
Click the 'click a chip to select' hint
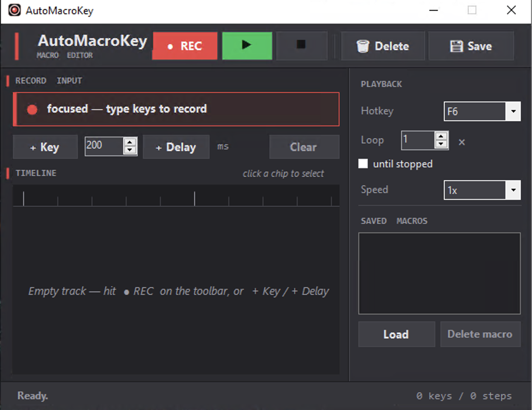283,174
